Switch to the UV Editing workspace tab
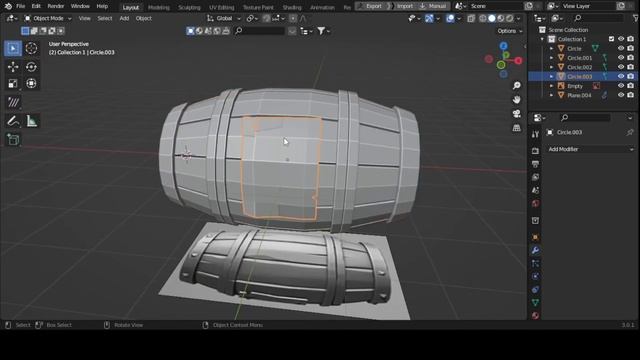The width and height of the screenshot is (640, 360). [x=222, y=7]
